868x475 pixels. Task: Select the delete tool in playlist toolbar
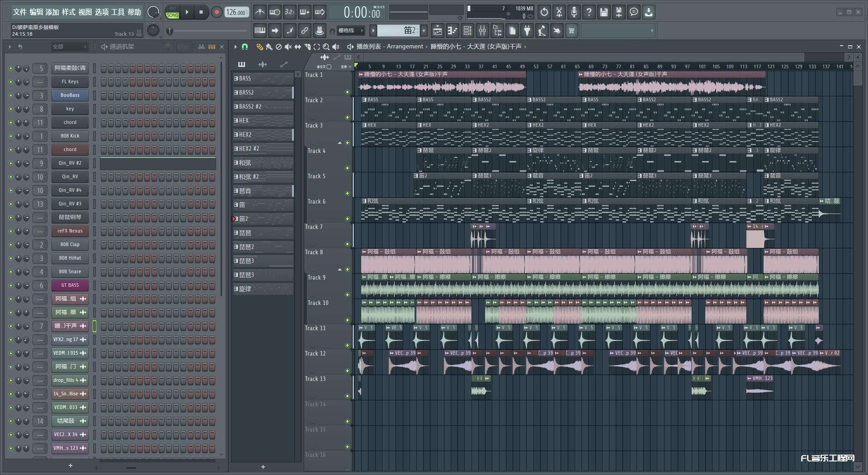(x=278, y=47)
